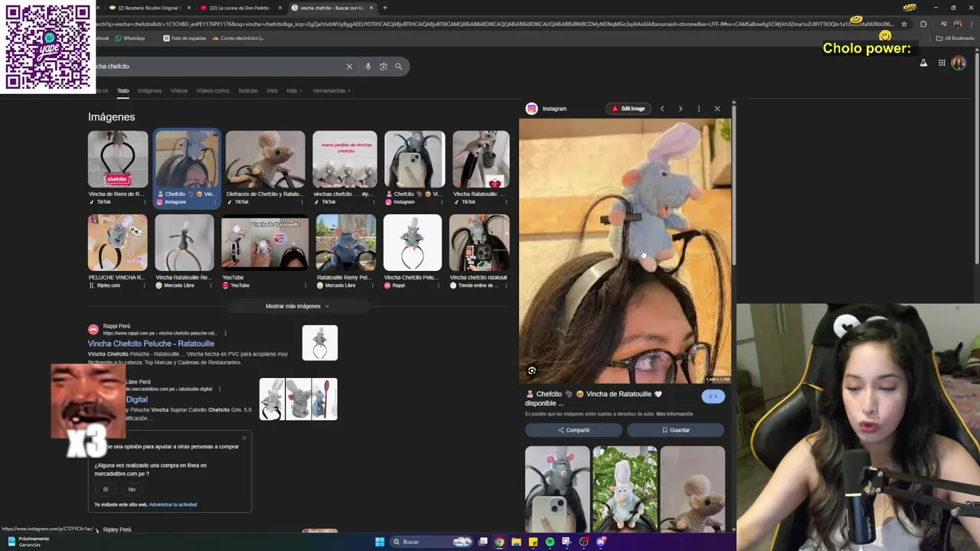
Task: Open Search Labs flask icon
Action: 923,63
